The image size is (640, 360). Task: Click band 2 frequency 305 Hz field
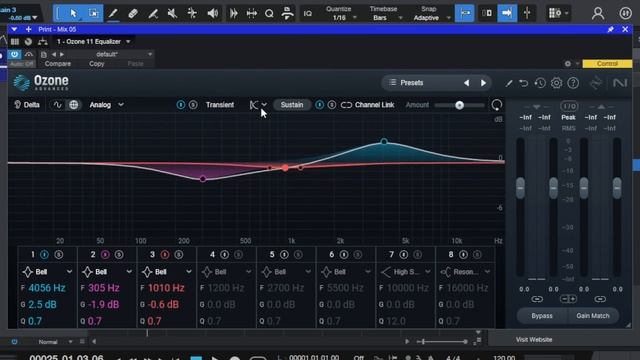pos(104,288)
